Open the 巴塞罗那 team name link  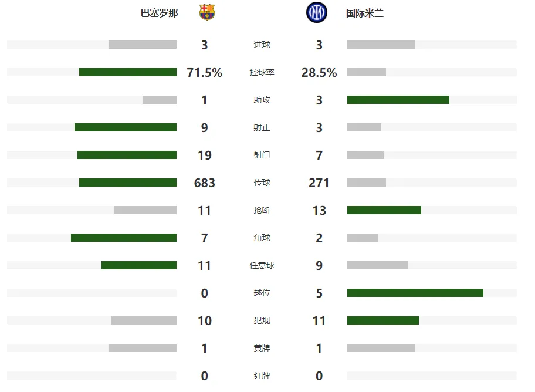pyautogui.click(x=160, y=13)
